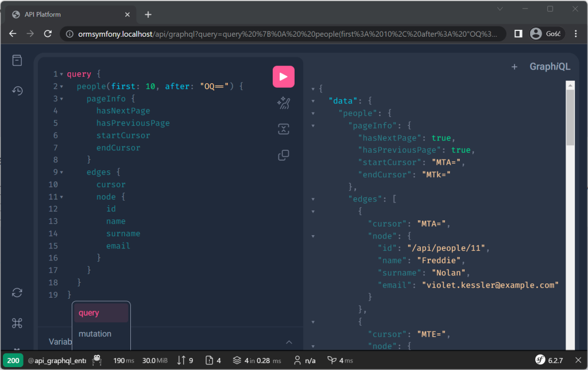Viewport: 588px width, 370px height.
Task: Fold the people block on line 2
Action: pyautogui.click(x=61, y=87)
